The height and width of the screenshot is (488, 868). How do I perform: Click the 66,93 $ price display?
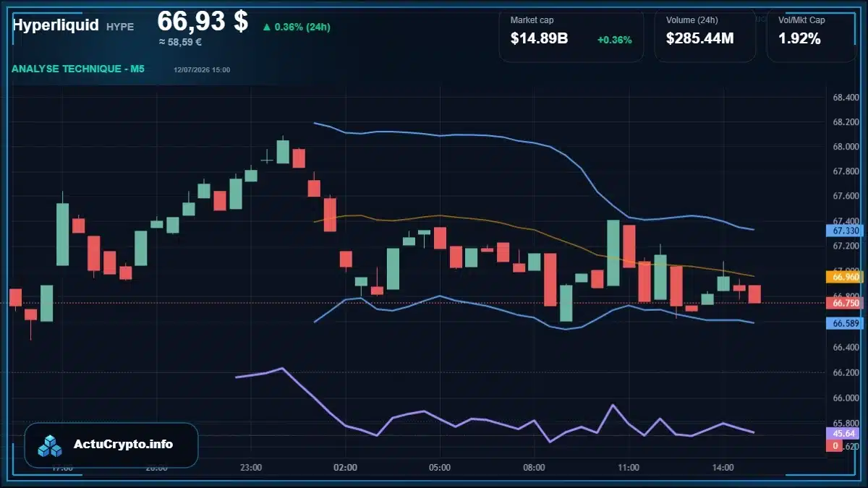point(203,22)
